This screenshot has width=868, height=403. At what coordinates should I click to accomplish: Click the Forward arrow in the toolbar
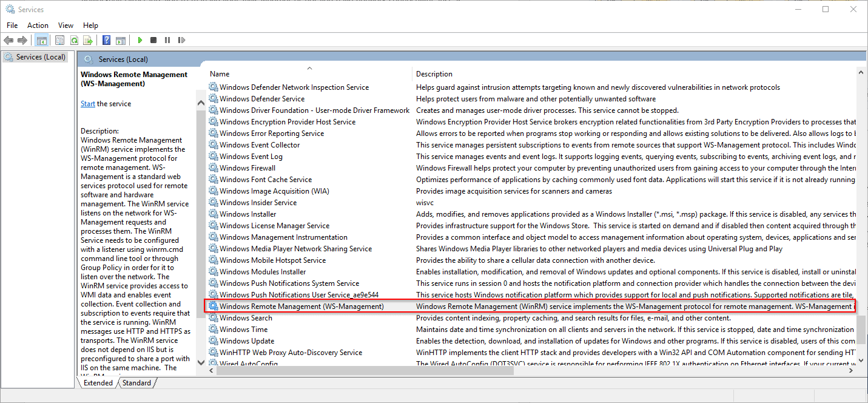pyautogui.click(x=22, y=40)
